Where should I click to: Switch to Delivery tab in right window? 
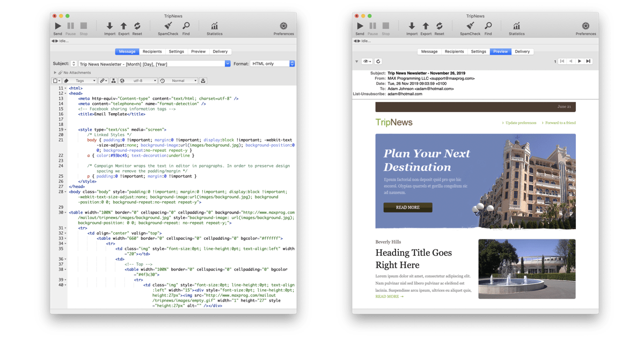[522, 52]
